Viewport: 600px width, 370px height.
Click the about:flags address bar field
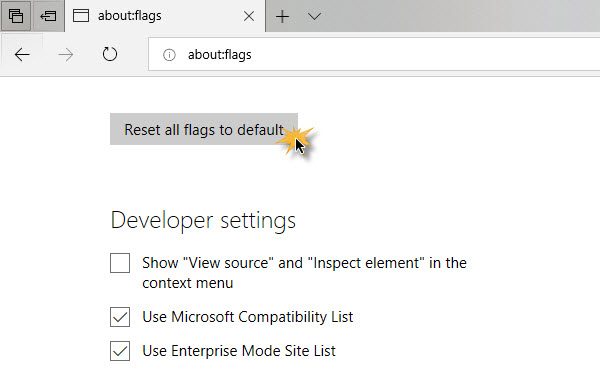pyautogui.click(x=374, y=54)
